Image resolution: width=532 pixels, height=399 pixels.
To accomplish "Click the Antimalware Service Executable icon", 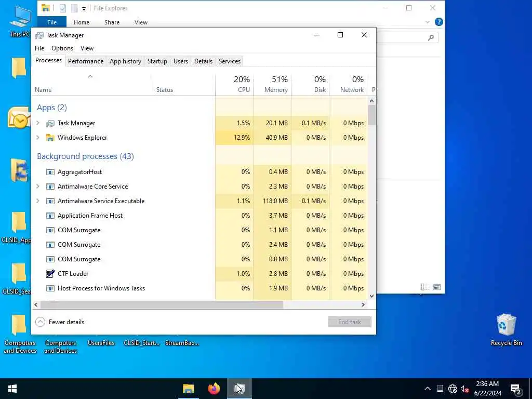I will [x=50, y=201].
